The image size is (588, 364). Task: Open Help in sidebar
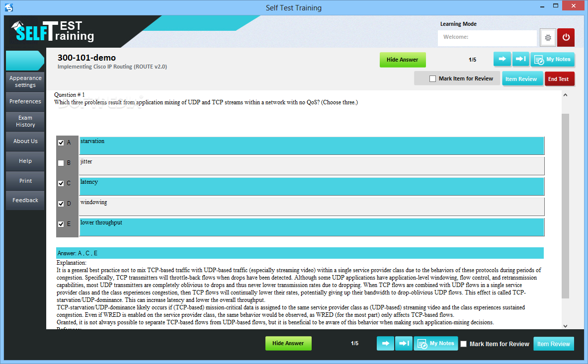pos(25,161)
